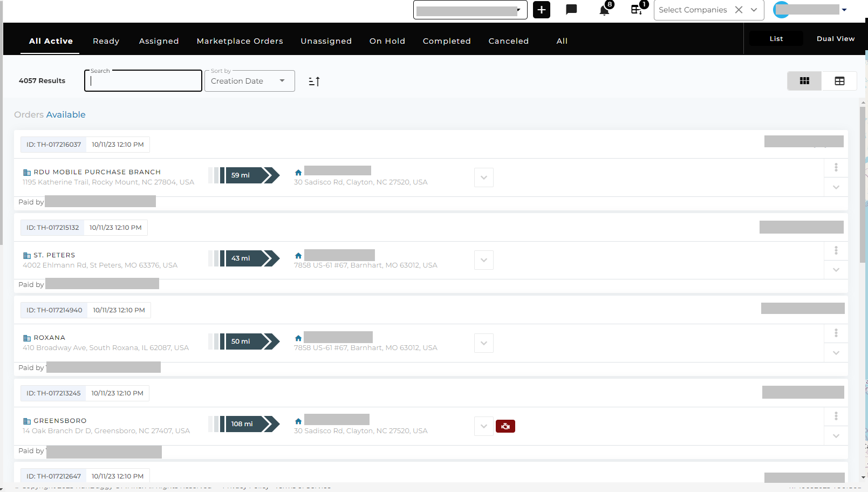Clear the Select Companies field with X
This screenshot has width=868, height=492.
(x=739, y=10)
